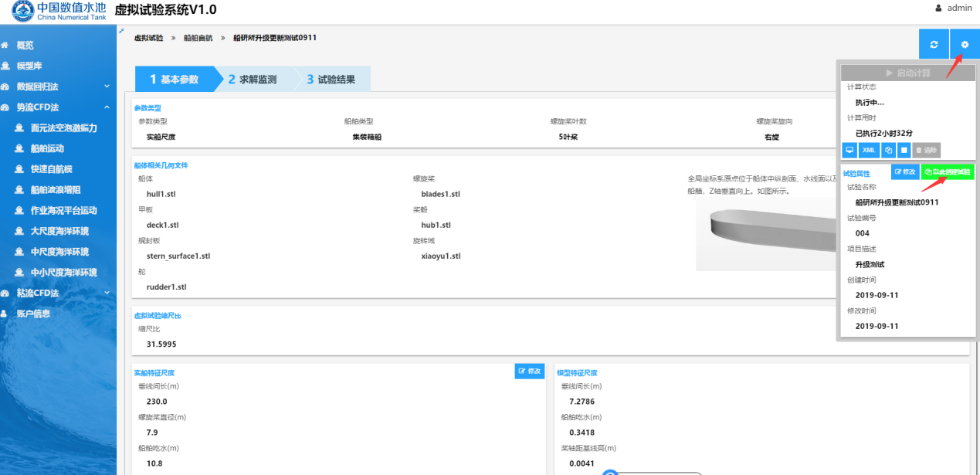Viewport: 980px width, 475px height.
Task: Expand the 粘流CFD法 sidebar menu
Action: point(107,293)
